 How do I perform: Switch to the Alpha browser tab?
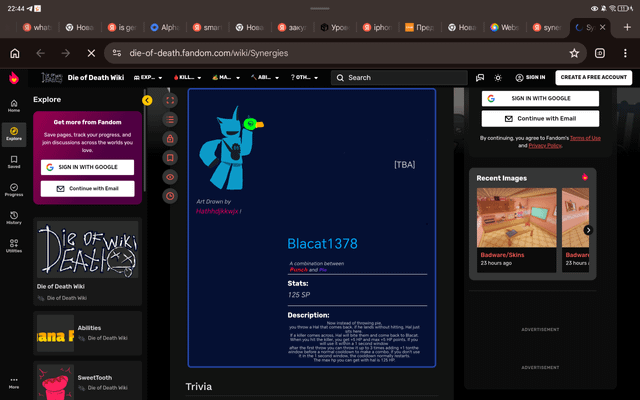(165, 27)
